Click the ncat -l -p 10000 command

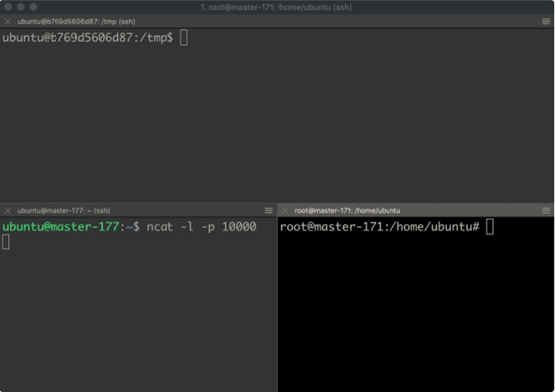pyautogui.click(x=201, y=227)
